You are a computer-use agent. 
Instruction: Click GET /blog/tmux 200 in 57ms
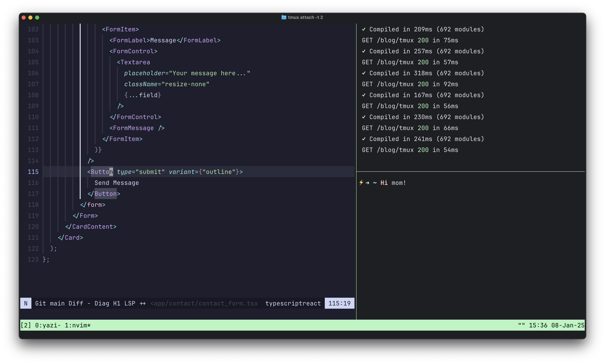pyautogui.click(x=410, y=62)
